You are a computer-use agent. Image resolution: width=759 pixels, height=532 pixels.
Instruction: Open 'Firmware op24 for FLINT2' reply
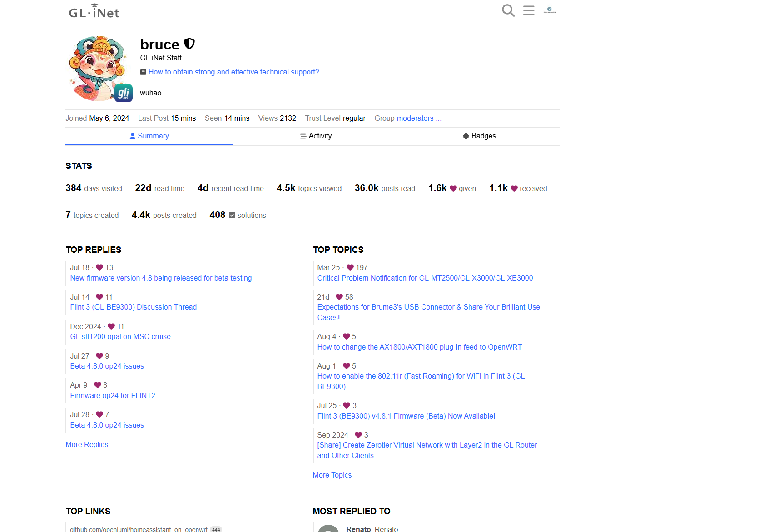click(x=113, y=396)
